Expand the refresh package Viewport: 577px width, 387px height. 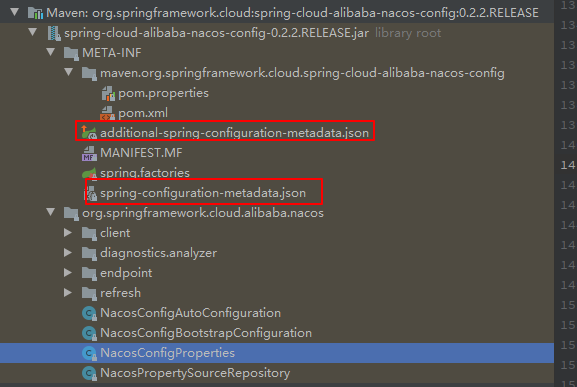coord(68,292)
